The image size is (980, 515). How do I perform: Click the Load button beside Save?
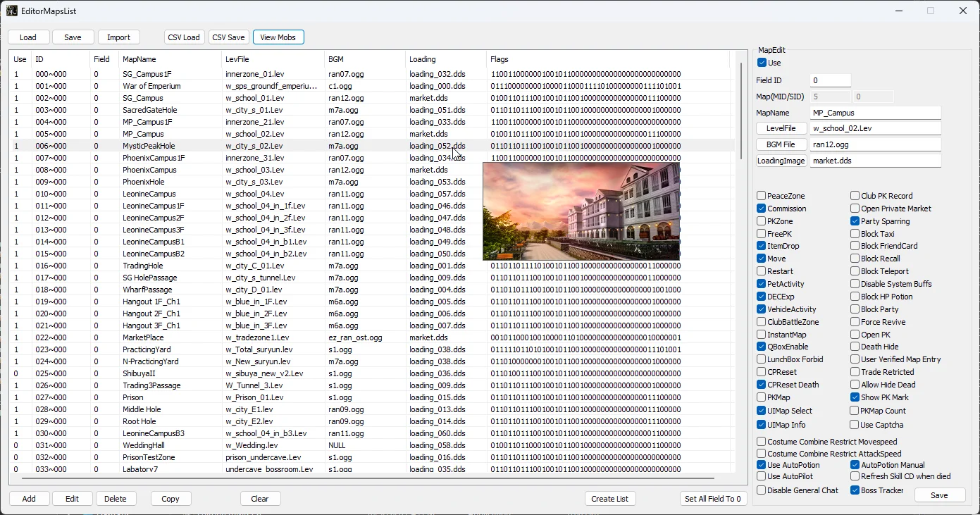coord(29,37)
